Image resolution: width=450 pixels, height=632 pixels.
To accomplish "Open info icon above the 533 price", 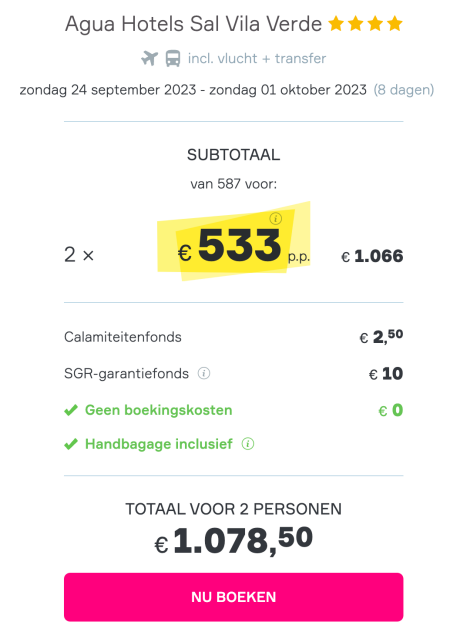I will click(275, 219).
